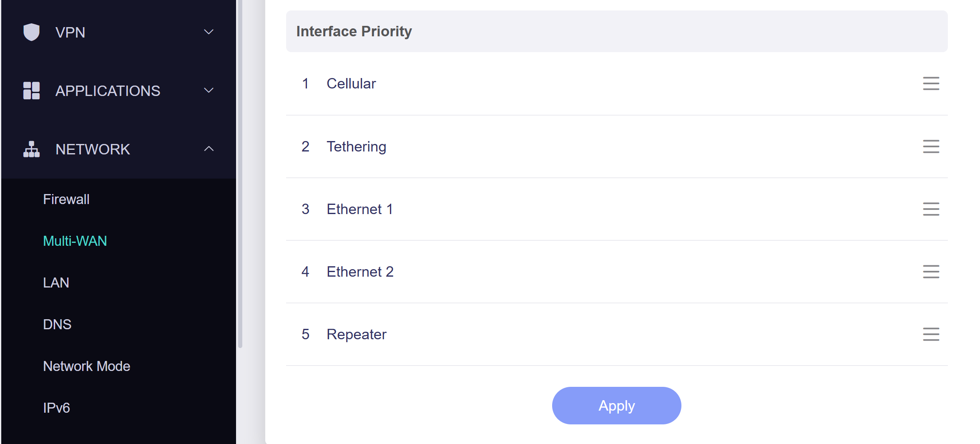This screenshot has width=980, height=444.
Task: Click the Repeater row drag handle
Action: pyautogui.click(x=931, y=334)
